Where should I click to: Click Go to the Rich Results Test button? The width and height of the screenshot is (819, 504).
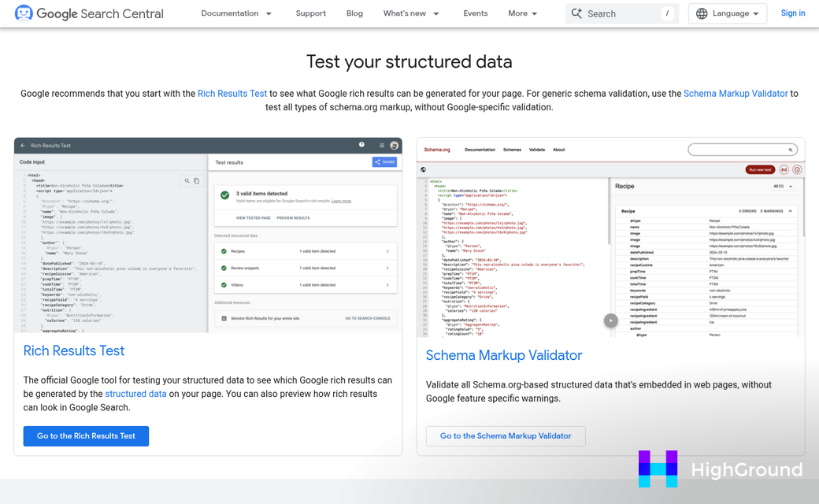pyautogui.click(x=86, y=436)
